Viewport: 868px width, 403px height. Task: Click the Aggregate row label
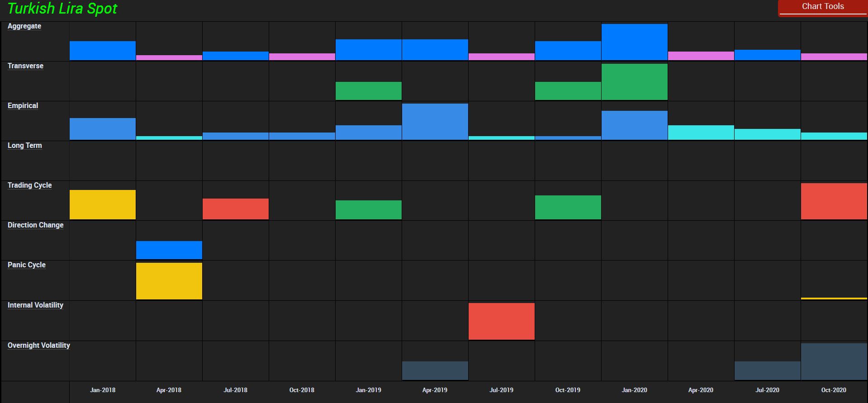point(24,26)
